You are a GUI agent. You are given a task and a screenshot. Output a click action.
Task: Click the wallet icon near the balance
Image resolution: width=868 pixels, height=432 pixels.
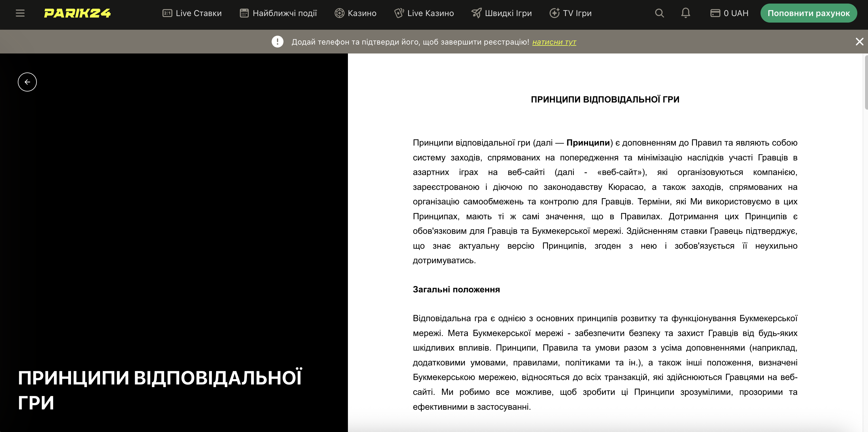pos(715,13)
